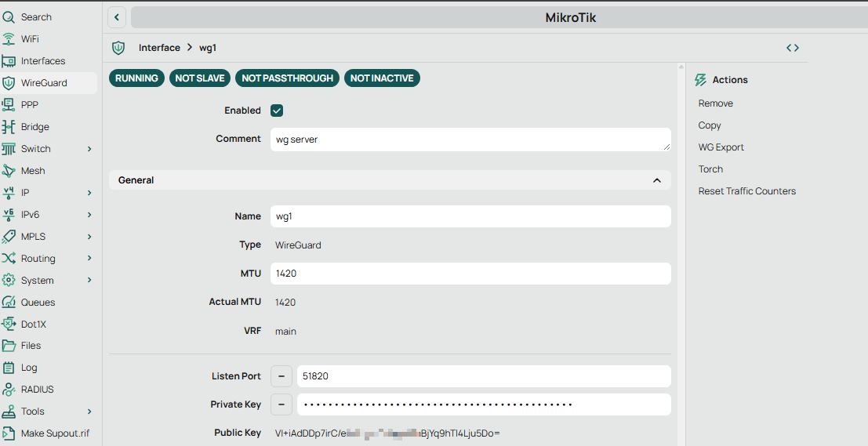Uncheck the Enabled checkbox

(277, 111)
